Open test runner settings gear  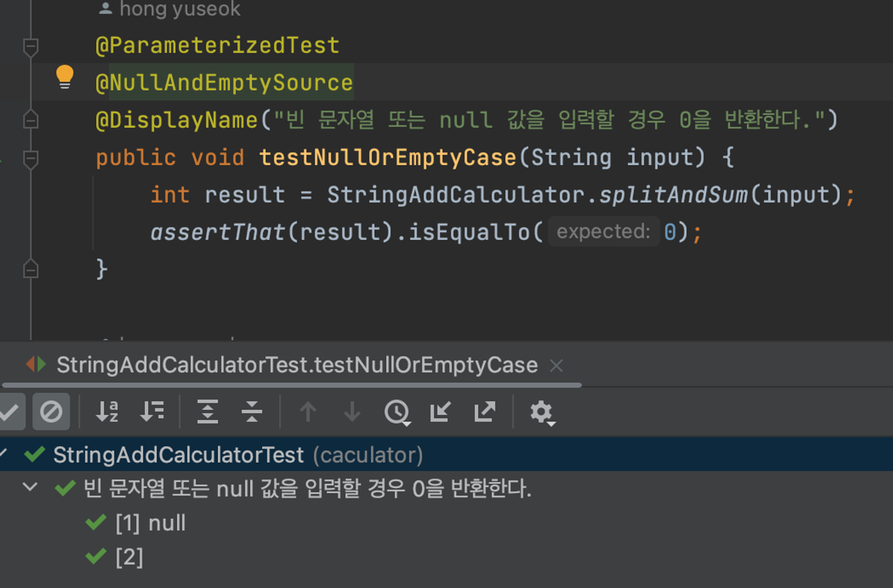(x=542, y=411)
